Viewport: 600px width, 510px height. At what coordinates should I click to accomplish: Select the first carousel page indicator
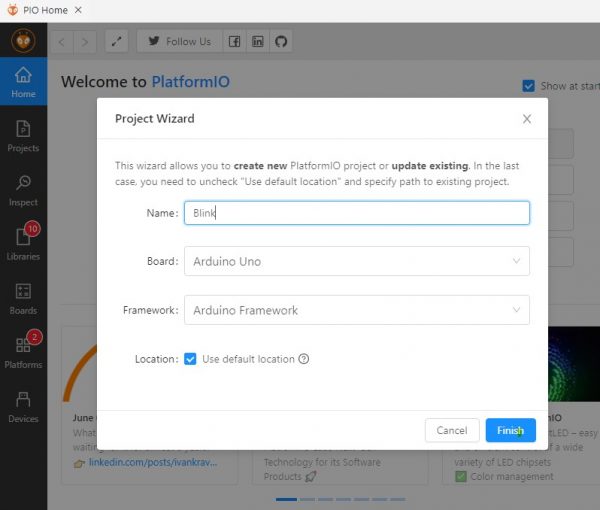pos(286,499)
